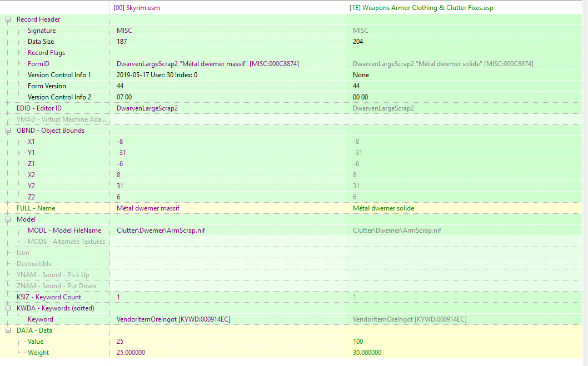Screen dimensions: 588x366
Task: Select the [00] Skyrim.esm column header
Action: (137, 8)
